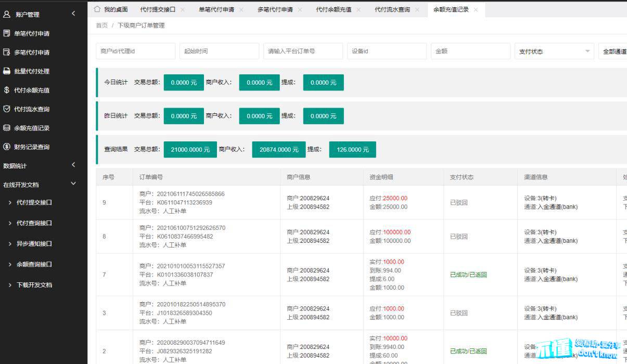
Task: Click the 账户管理 user icon in sidebar
Action: (x=7, y=15)
